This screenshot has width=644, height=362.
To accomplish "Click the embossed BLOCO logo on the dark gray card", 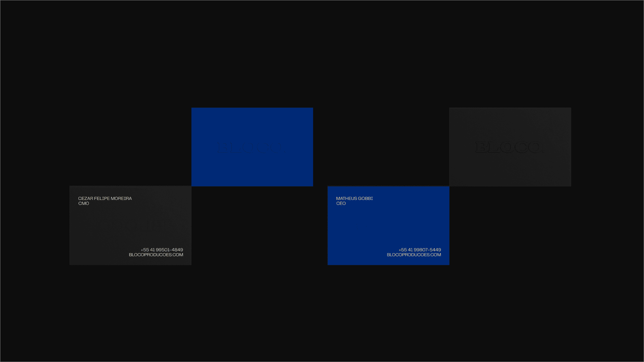I will click(x=509, y=147).
